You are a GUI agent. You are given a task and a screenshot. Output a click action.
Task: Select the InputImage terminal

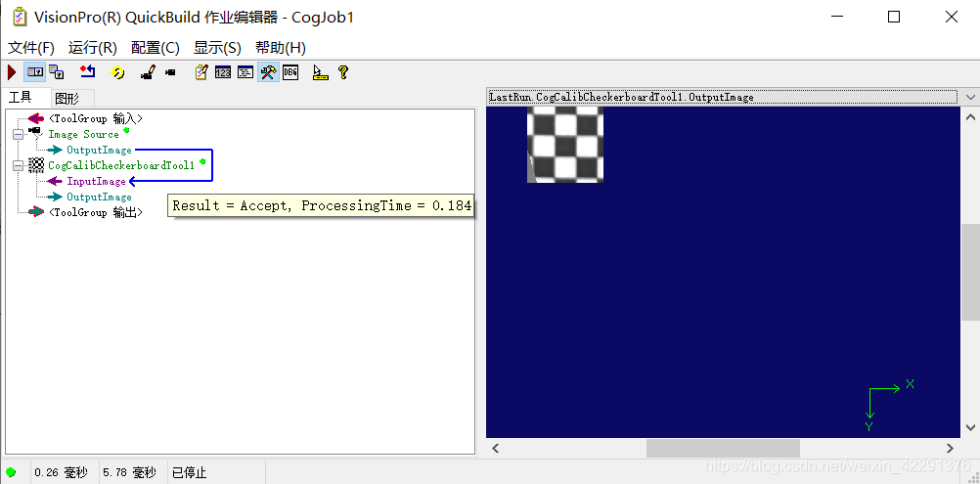96,181
